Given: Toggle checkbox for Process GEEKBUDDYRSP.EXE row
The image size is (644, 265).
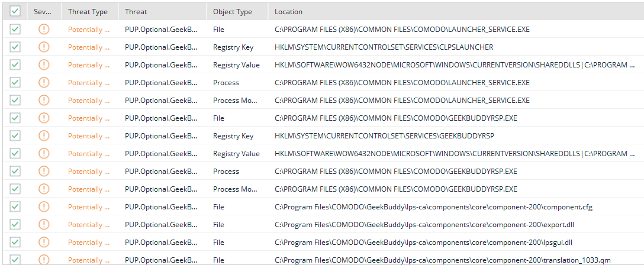Looking at the screenshot, I should 15,171.
